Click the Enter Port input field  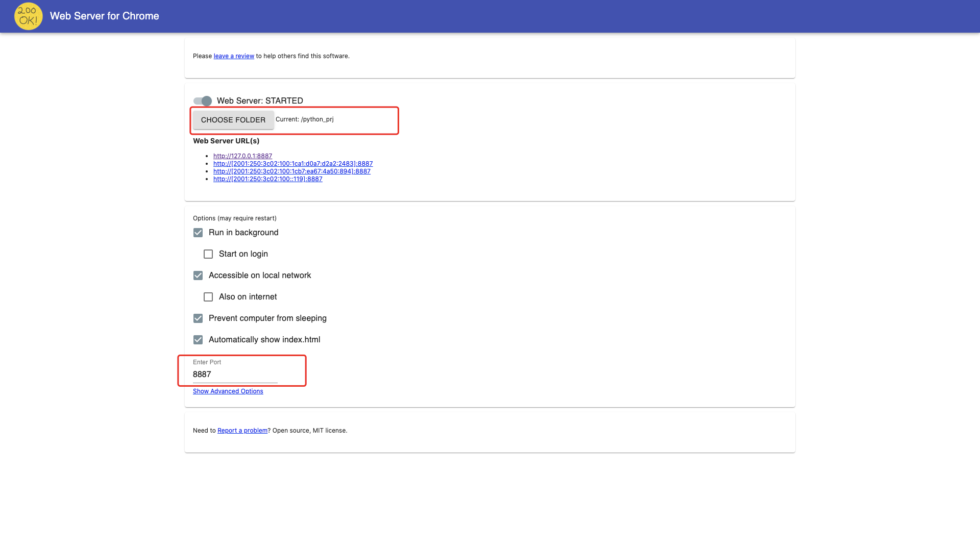(x=235, y=374)
